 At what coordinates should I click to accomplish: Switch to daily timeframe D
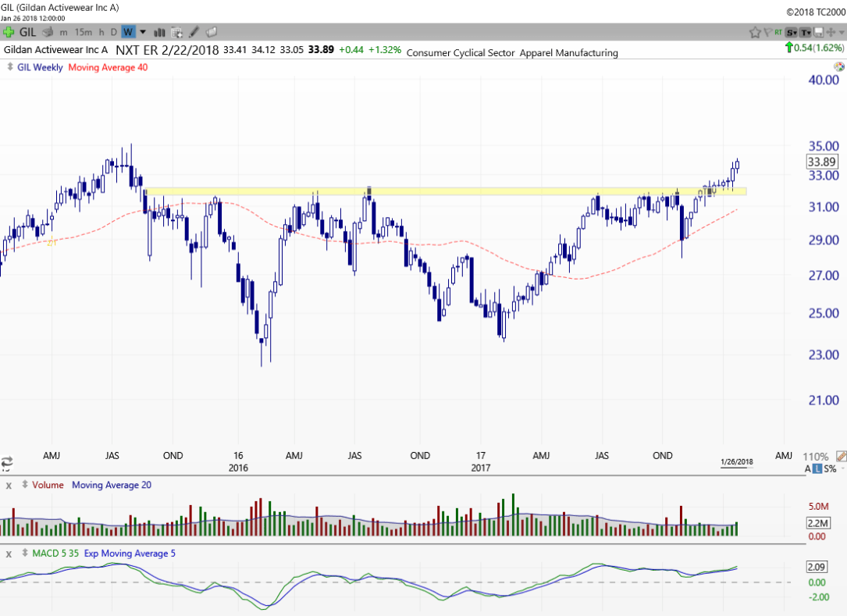pos(113,32)
